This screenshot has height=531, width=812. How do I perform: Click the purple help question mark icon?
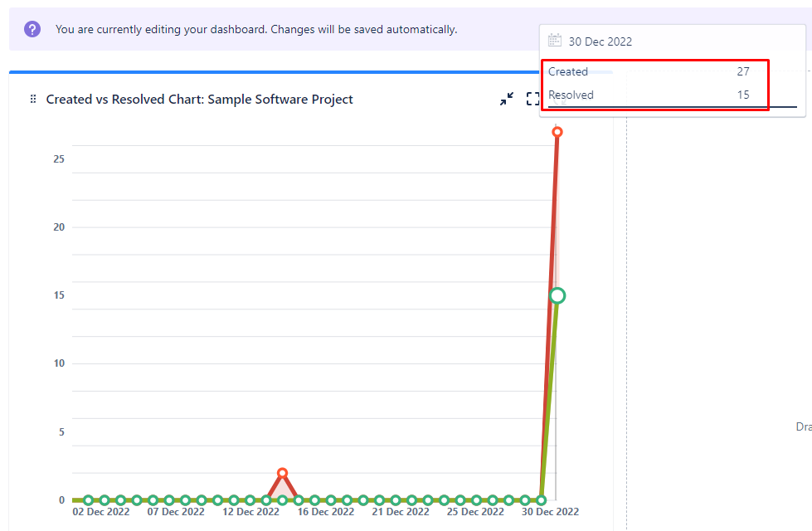[x=32, y=28]
